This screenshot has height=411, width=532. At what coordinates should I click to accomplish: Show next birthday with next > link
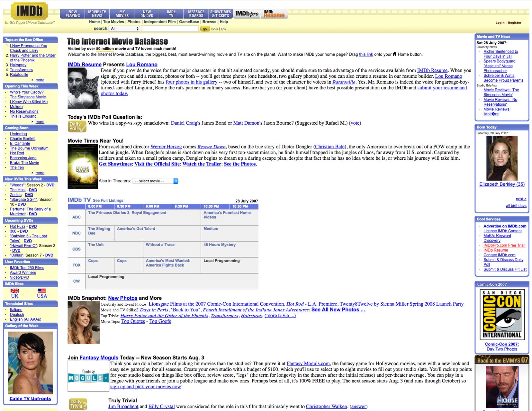(x=521, y=199)
